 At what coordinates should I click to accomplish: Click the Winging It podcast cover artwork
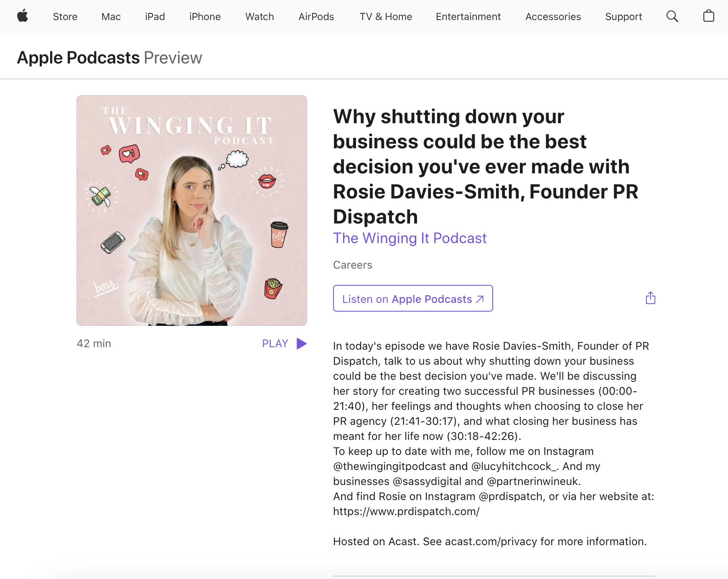(x=192, y=211)
